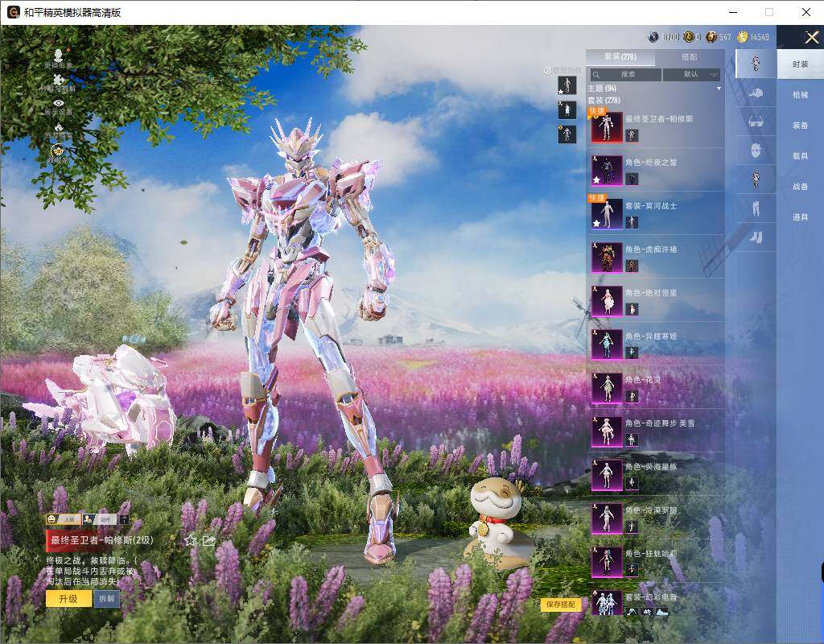The width and height of the screenshot is (824, 644).
Task: Open the 枪械 category tab
Action: (x=801, y=95)
